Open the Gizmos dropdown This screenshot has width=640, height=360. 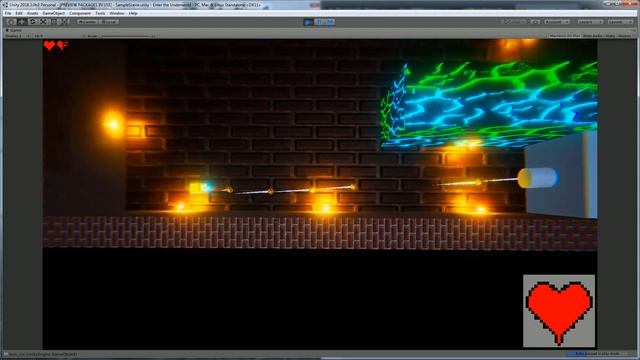(x=625, y=36)
